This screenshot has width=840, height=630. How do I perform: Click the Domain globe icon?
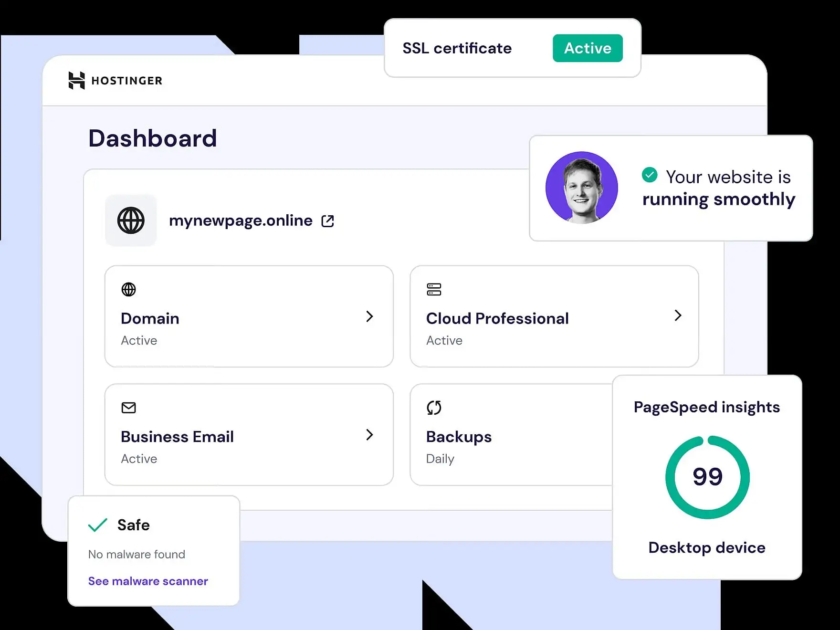(128, 290)
